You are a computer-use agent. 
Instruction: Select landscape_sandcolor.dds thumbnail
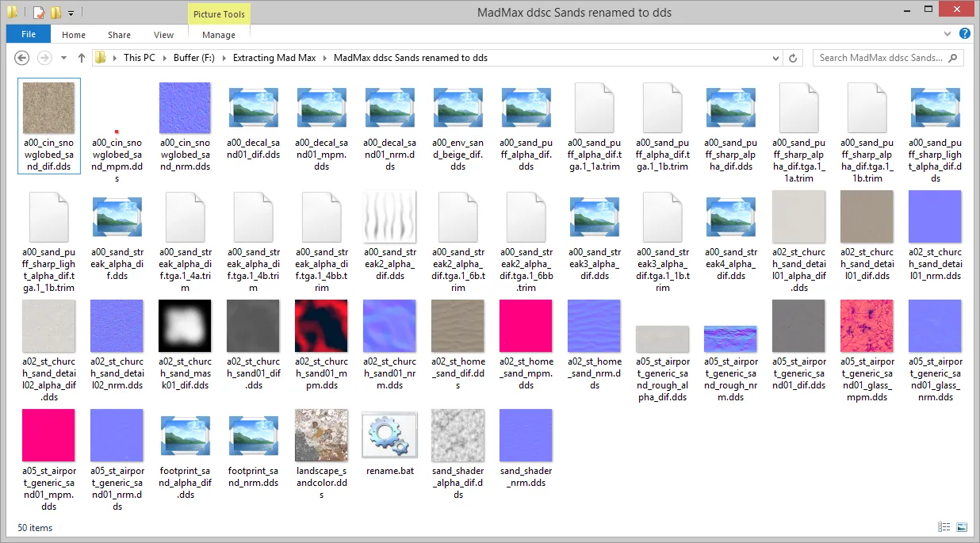click(x=322, y=436)
